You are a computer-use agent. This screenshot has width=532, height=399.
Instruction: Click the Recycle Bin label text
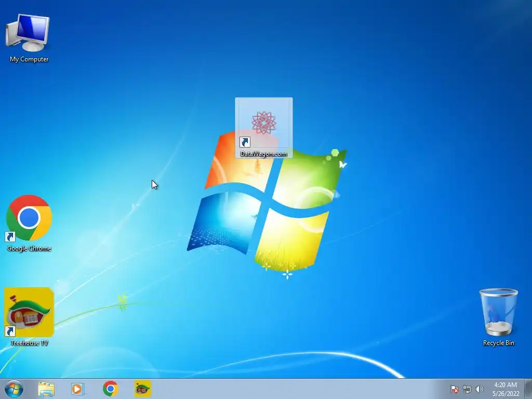(x=499, y=343)
